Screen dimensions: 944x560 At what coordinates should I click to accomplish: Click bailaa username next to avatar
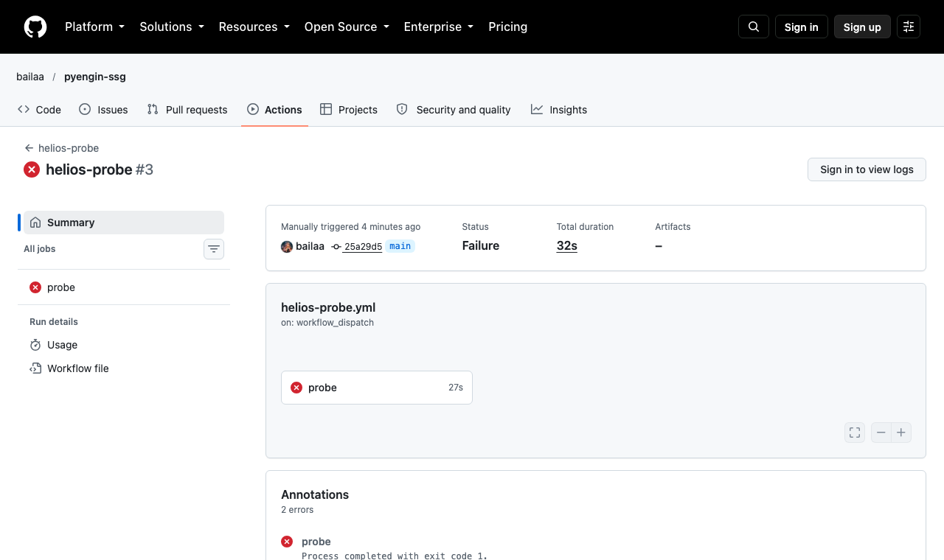pos(310,246)
